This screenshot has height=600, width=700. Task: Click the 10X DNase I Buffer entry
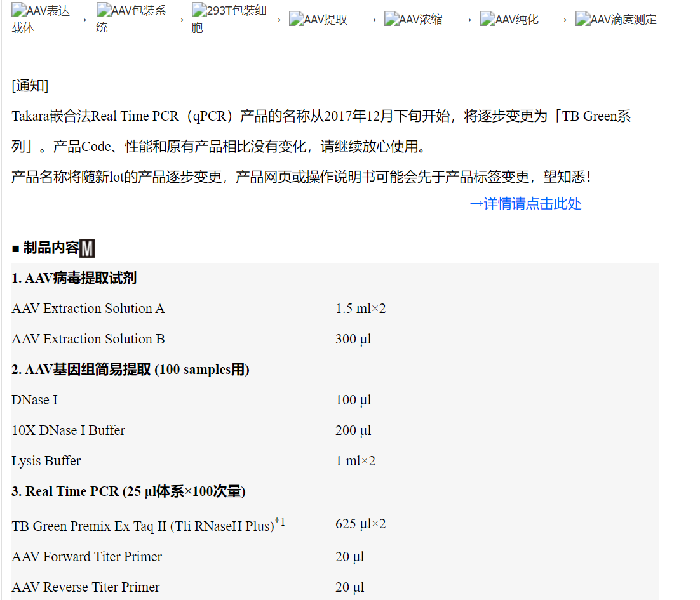(68, 430)
